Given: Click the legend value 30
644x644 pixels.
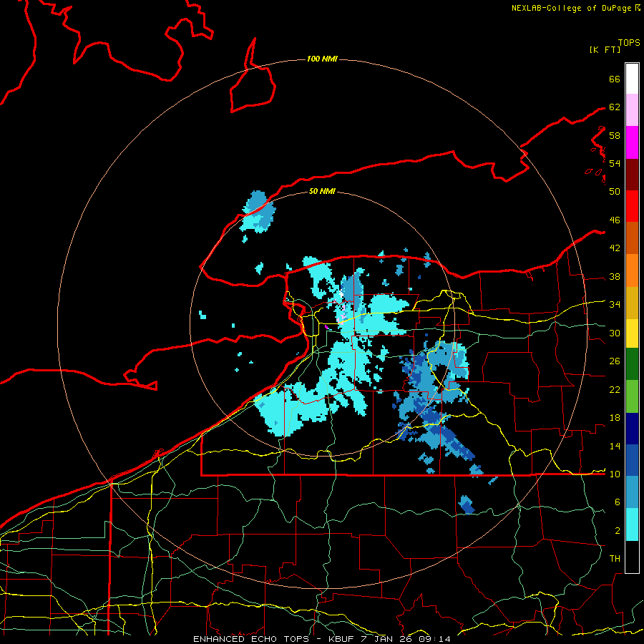Looking at the screenshot, I should [615, 333].
